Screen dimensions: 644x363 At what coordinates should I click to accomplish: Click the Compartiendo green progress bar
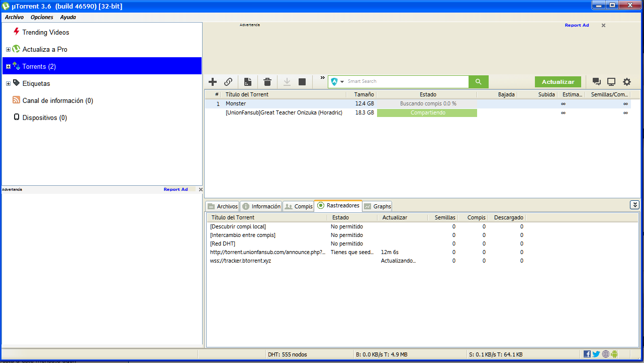(427, 112)
